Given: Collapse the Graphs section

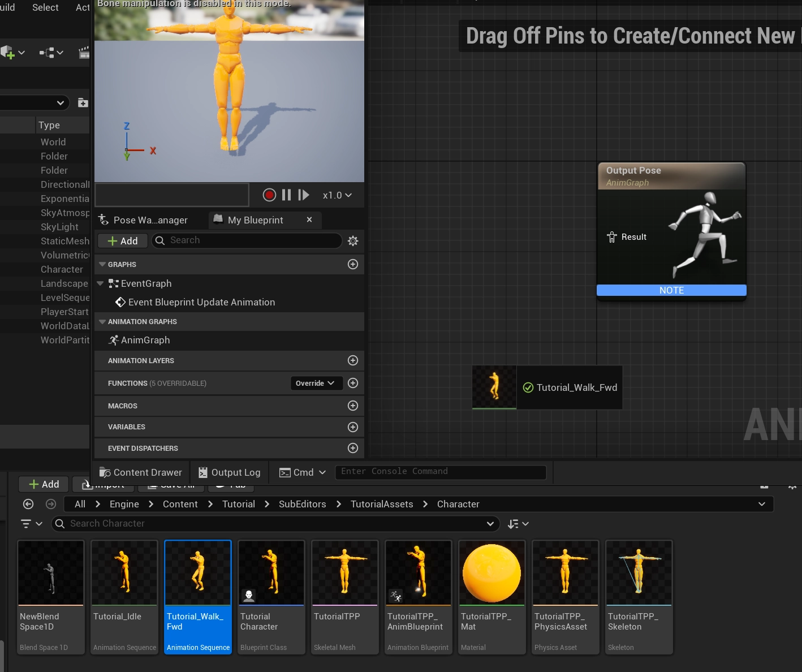Looking at the screenshot, I should tap(102, 264).
